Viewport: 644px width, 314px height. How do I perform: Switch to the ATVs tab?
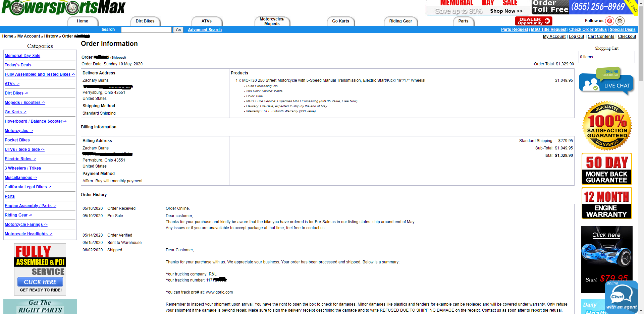[207, 21]
